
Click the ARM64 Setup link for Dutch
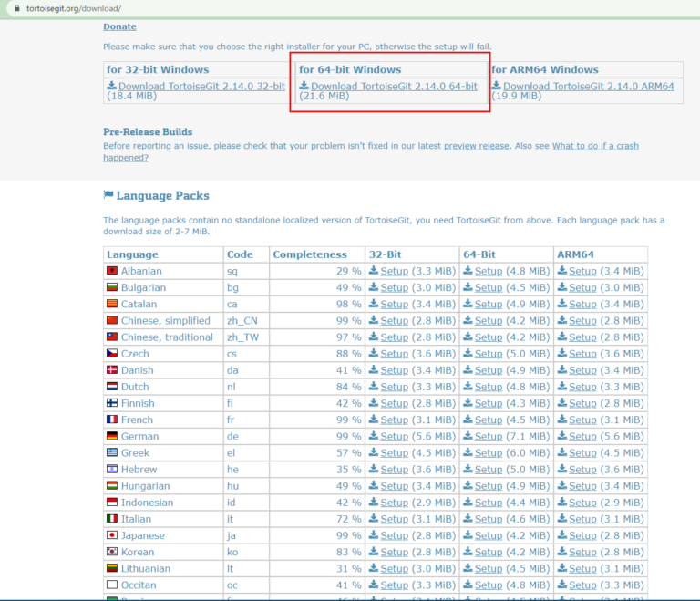point(582,387)
